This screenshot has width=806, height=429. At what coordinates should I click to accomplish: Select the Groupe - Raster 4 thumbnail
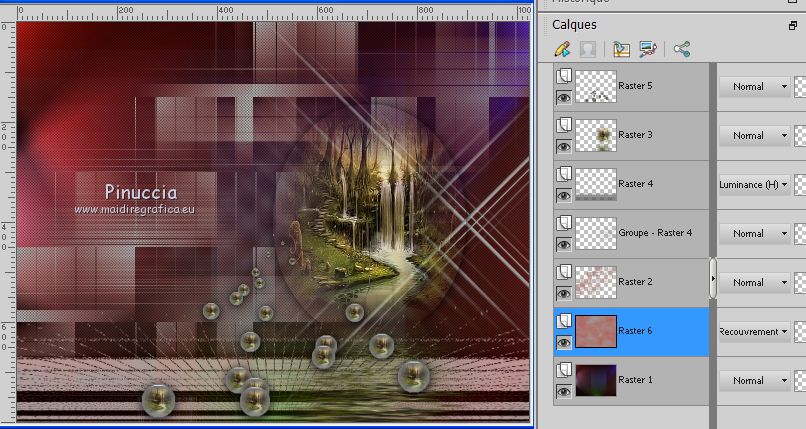pyautogui.click(x=596, y=233)
